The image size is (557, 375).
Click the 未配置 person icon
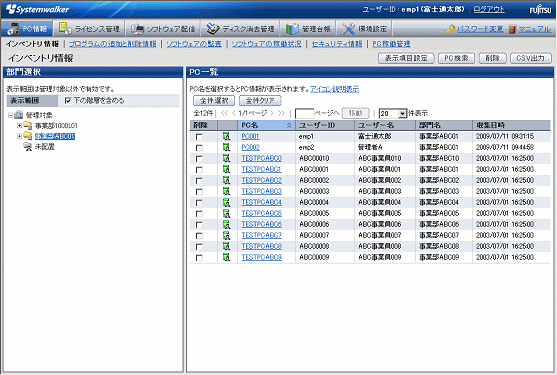28,147
